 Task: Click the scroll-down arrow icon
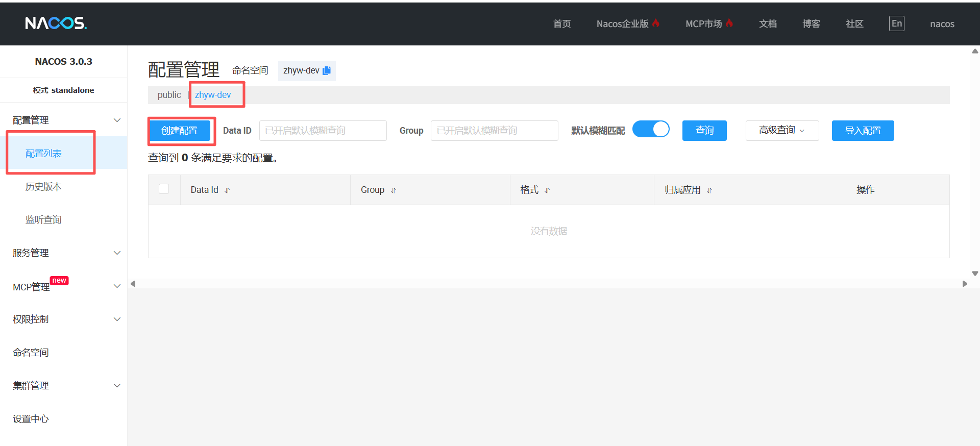975,274
